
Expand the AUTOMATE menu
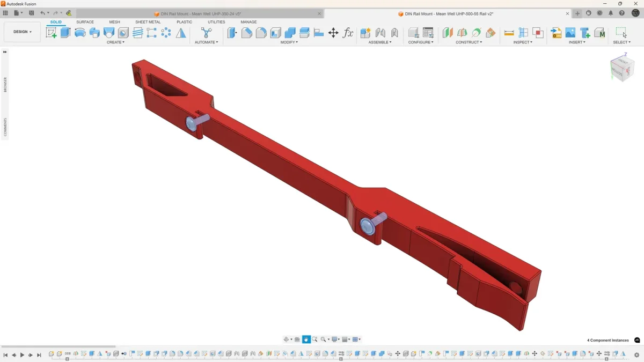click(206, 42)
